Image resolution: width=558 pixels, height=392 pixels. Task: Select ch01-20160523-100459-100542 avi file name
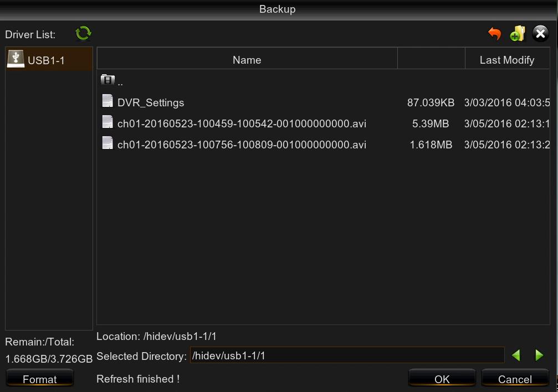coord(242,124)
